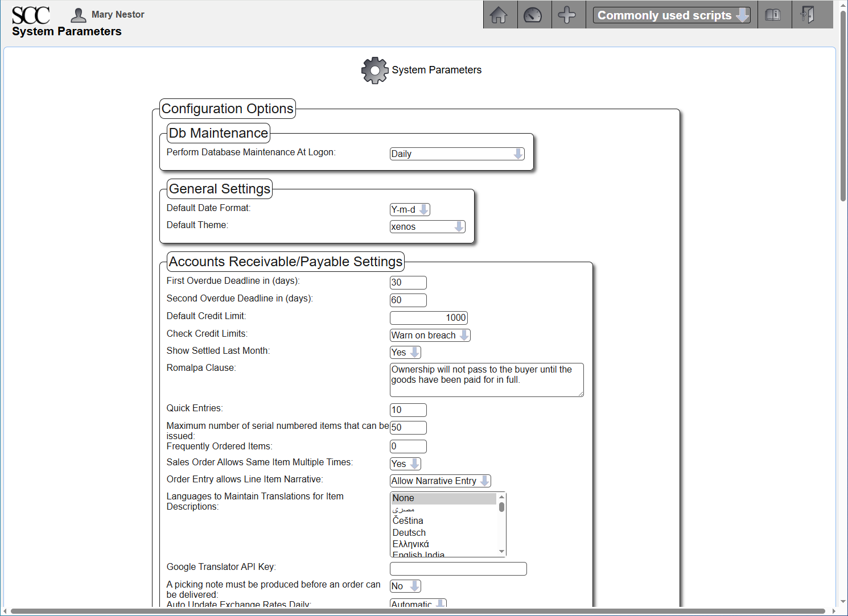Open Sales Order Allows Same Item dropdown
This screenshot has width=848, height=616.
pyautogui.click(x=405, y=464)
